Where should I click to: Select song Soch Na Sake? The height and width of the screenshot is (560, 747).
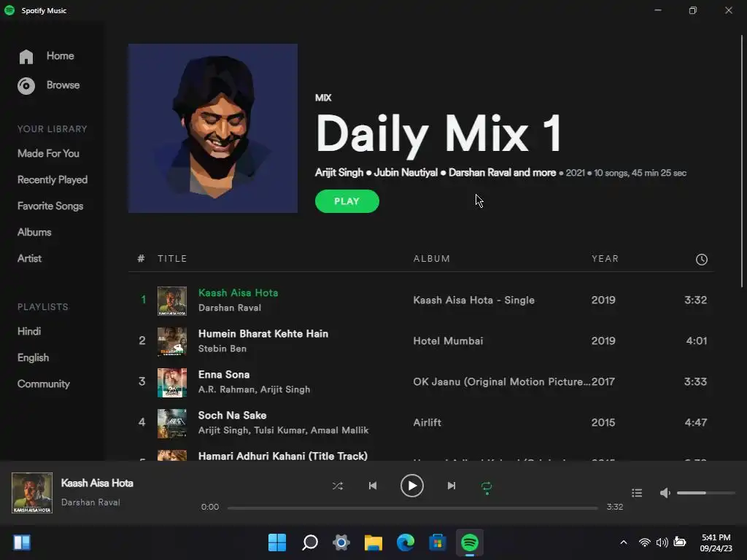click(232, 415)
